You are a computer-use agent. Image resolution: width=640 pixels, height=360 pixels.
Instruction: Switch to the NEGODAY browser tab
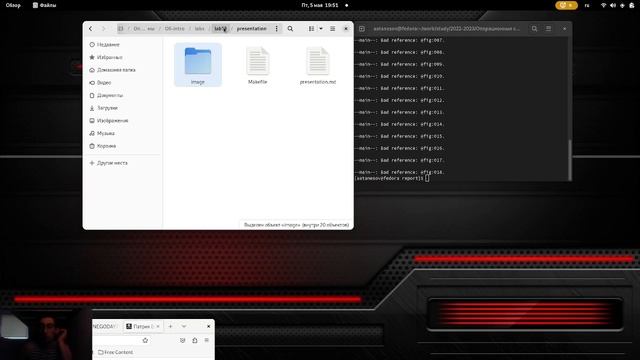(105, 327)
